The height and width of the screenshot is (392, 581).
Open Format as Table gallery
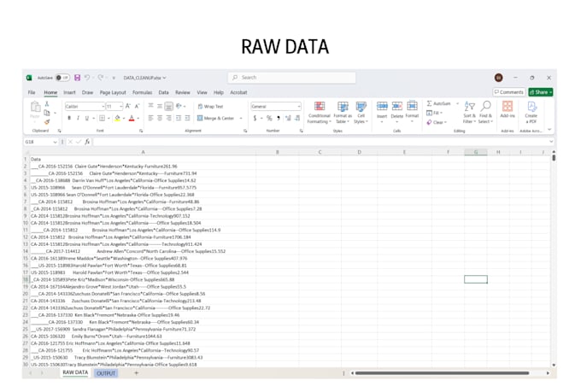click(343, 112)
